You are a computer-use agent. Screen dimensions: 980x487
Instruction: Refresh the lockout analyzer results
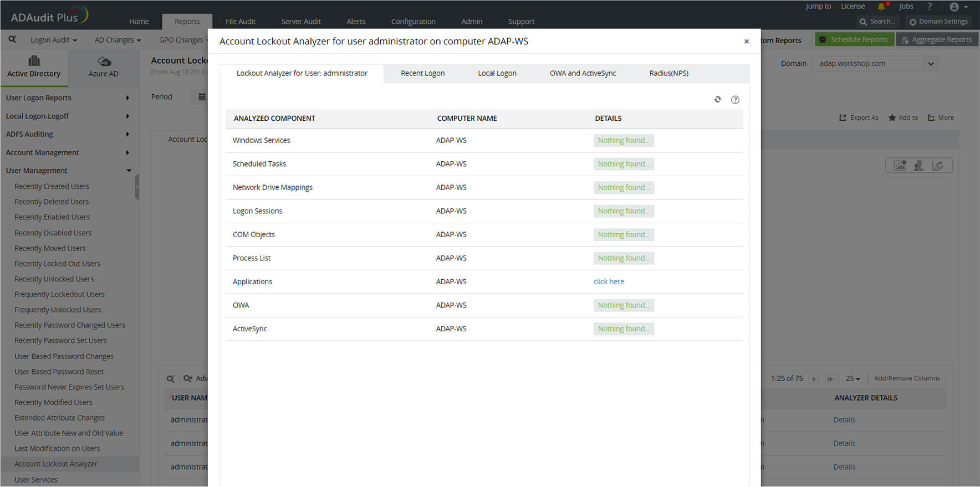(718, 99)
